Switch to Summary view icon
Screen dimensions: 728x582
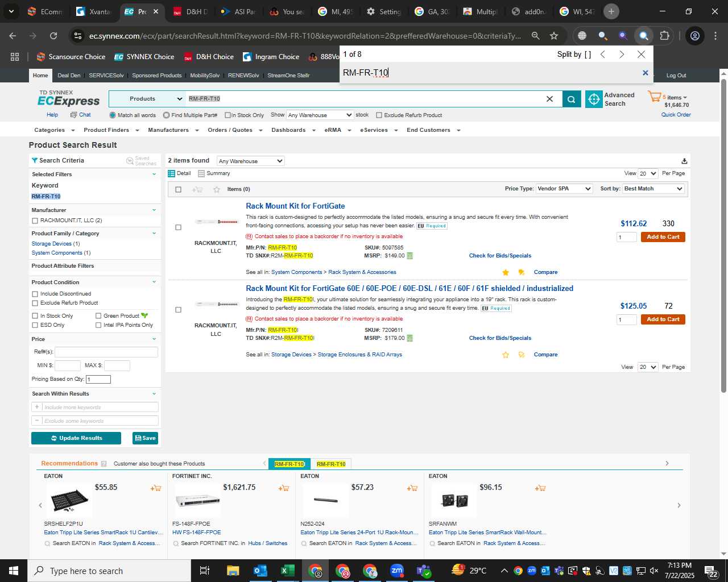coord(201,173)
